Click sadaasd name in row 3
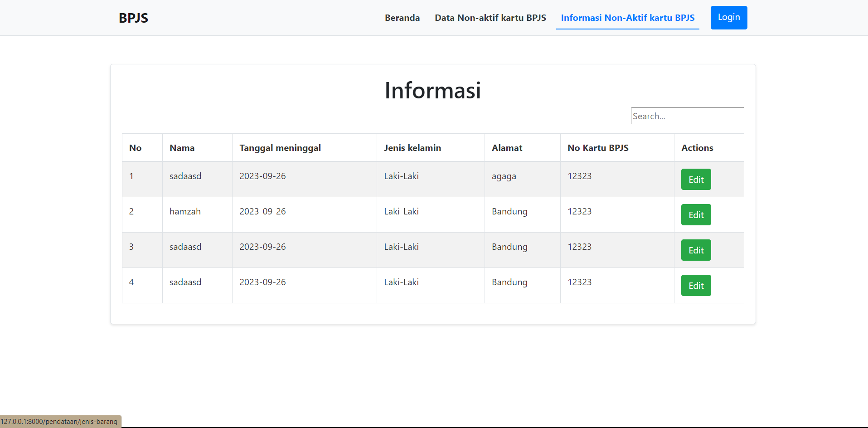This screenshot has width=868, height=428. click(185, 247)
